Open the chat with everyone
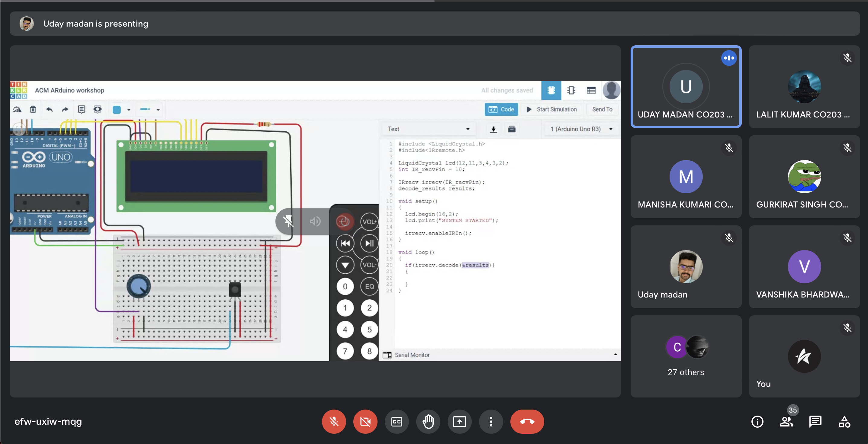 (x=815, y=421)
